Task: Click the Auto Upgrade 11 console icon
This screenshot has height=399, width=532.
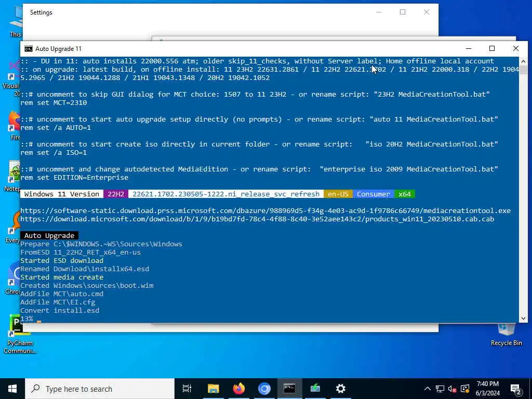Action: (29, 49)
